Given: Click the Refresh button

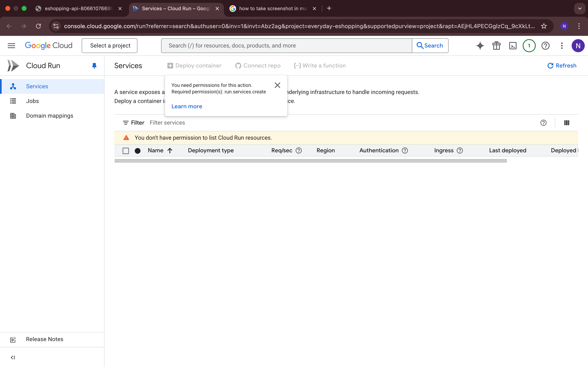Looking at the screenshot, I should [562, 65].
